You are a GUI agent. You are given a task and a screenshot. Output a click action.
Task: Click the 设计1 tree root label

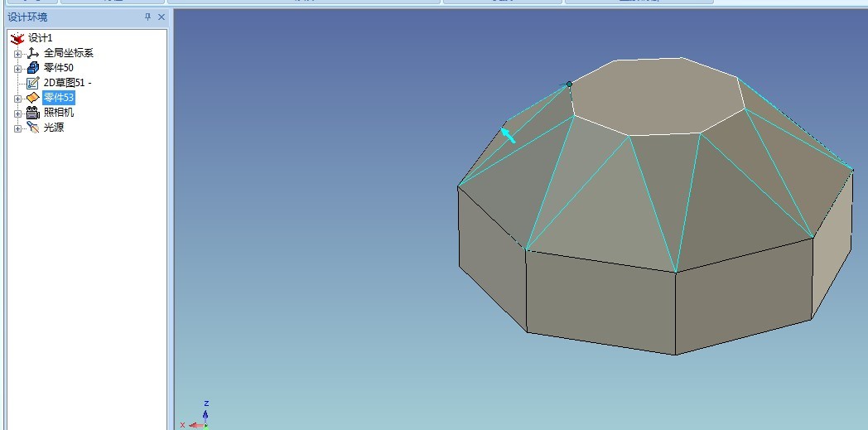[x=41, y=38]
